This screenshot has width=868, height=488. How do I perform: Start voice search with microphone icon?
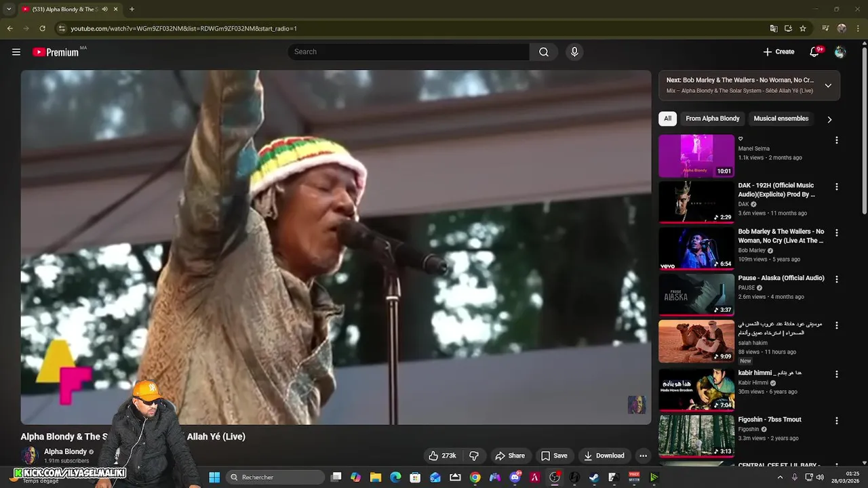click(x=574, y=52)
